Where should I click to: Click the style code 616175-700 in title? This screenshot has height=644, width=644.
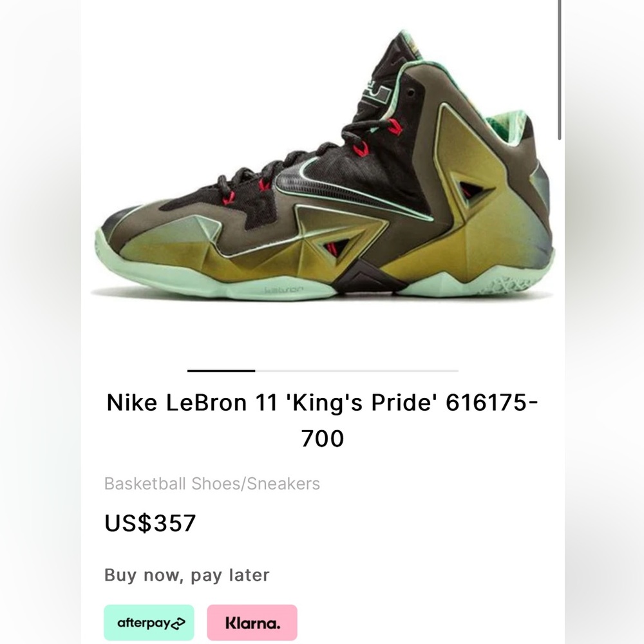[493, 402]
